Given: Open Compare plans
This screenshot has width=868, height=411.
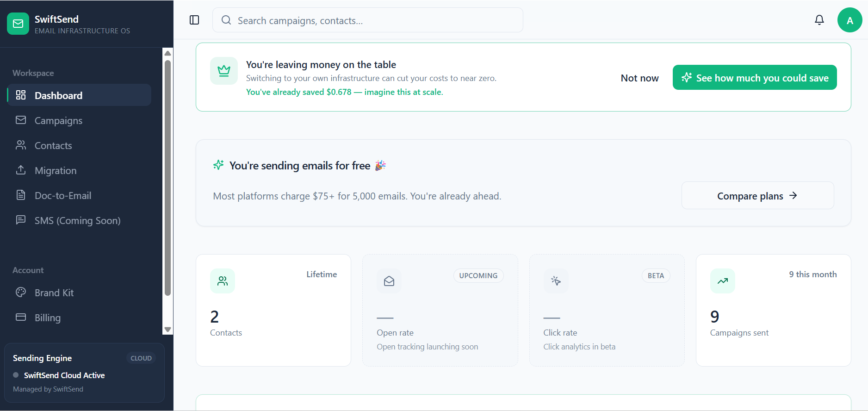Looking at the screenshot, I should [757, 195].
